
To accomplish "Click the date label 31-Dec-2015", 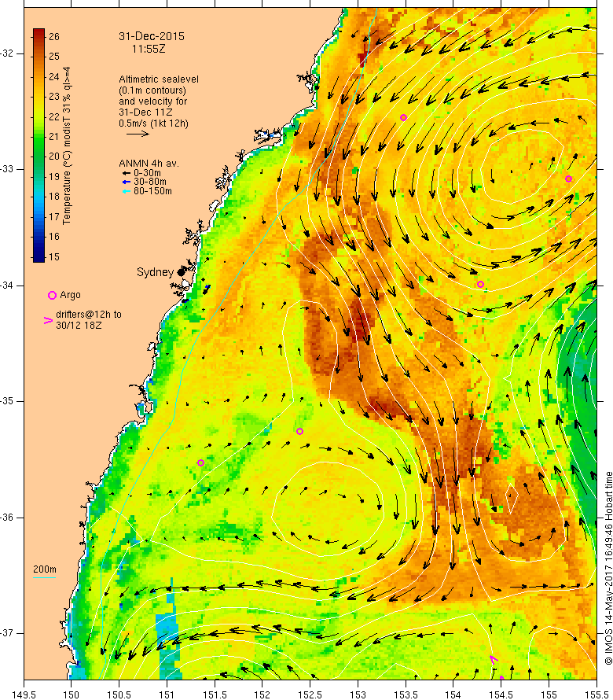I will (x=151, y=37).
